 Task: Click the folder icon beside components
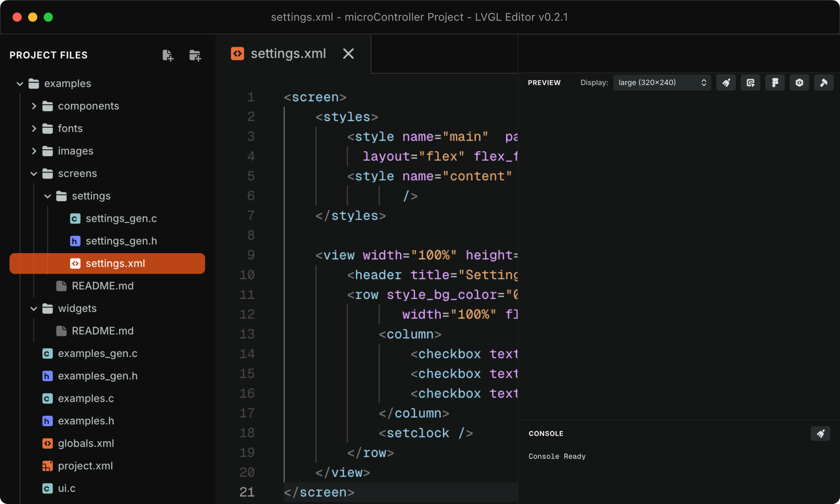(47, 106)
